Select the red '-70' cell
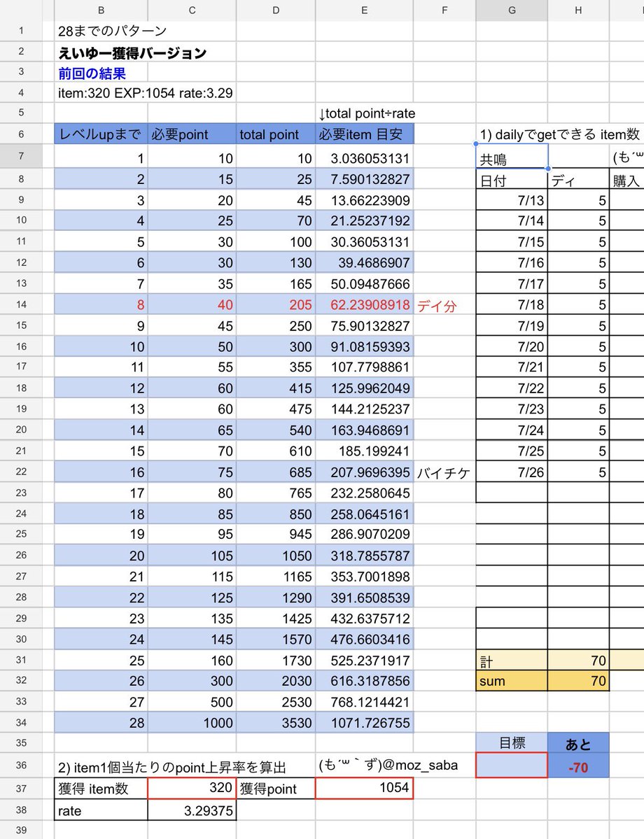Image resolution: width=644 pixels, height=839 pixels. 578,765
